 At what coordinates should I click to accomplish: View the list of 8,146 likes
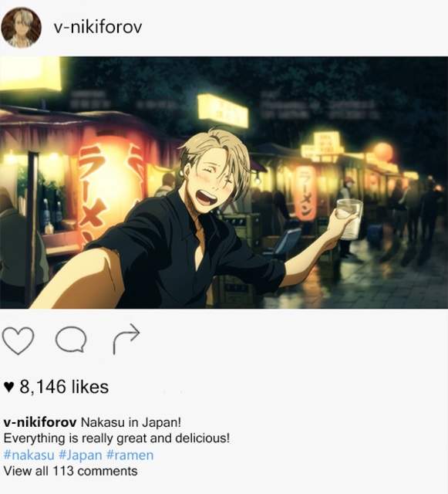click(64, 387)
